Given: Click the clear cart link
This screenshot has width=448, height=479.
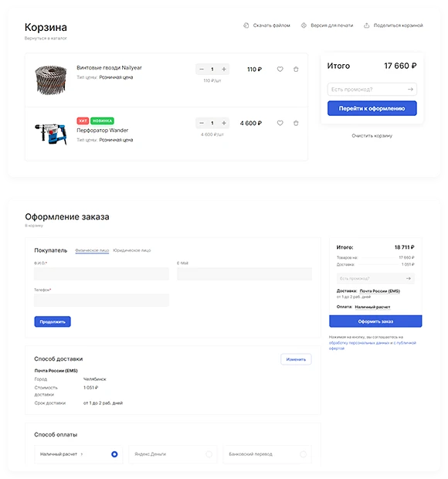Looking at the screenshot, I should coord(372,136).
